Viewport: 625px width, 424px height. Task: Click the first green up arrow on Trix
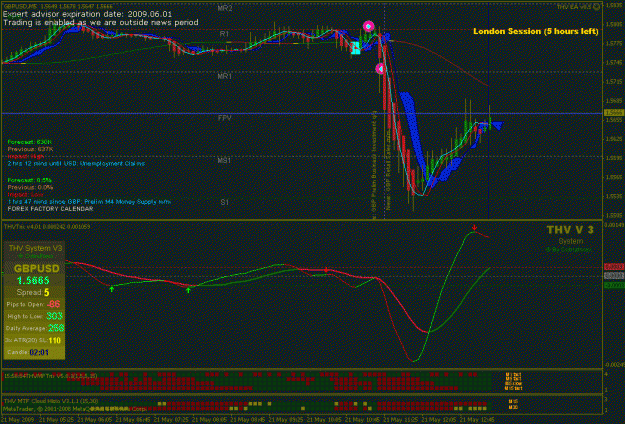[x=112, y=289]
